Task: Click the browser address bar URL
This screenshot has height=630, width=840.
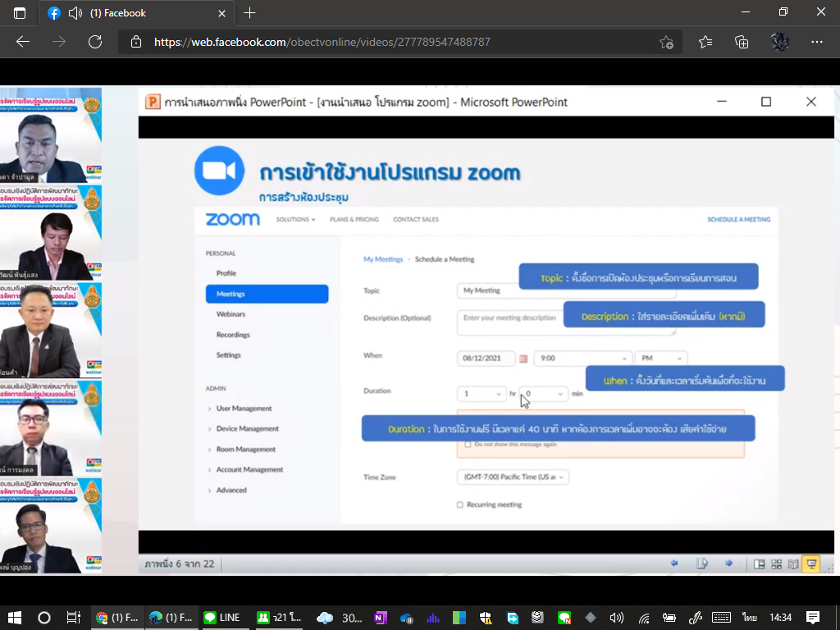Action: tap(322, 42)
